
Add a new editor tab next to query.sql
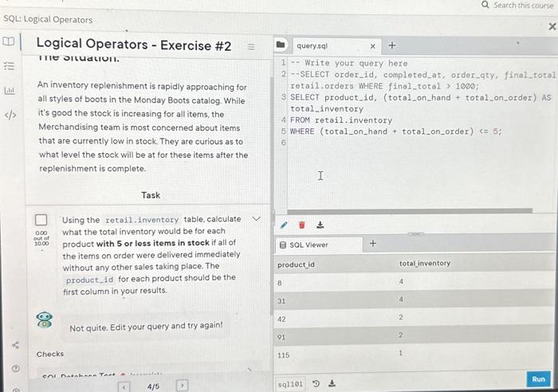point(392,45)
